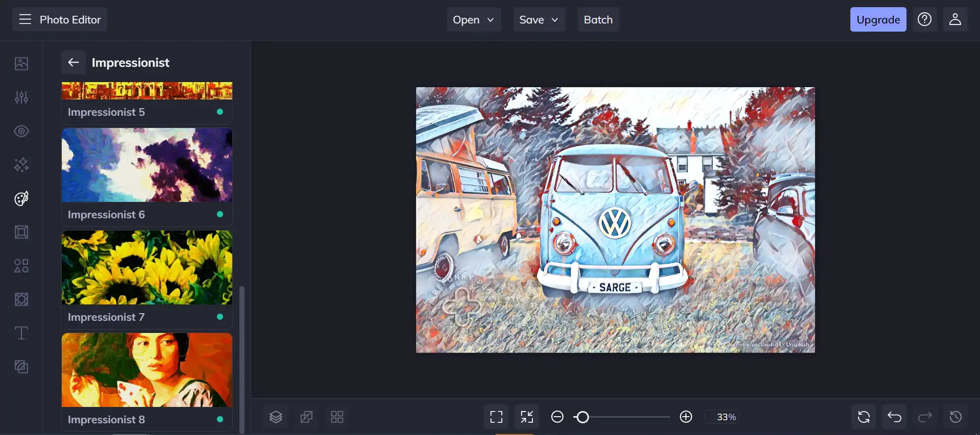Open the help question mark
Screen dimensions: 980x435
(924, 19)
